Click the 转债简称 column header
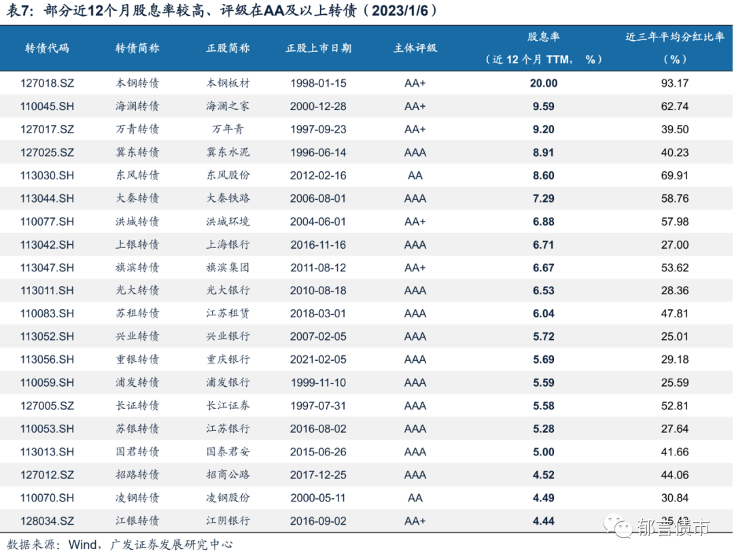 point(137,48)
